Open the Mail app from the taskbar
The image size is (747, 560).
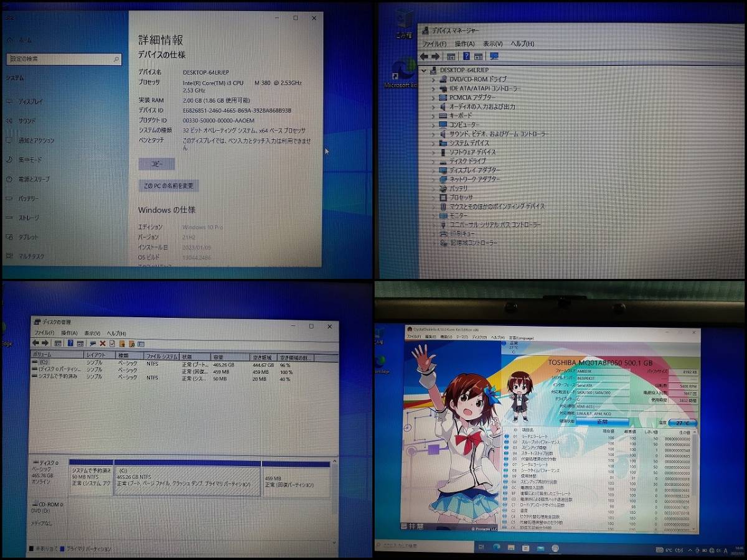tap(540, 548)
